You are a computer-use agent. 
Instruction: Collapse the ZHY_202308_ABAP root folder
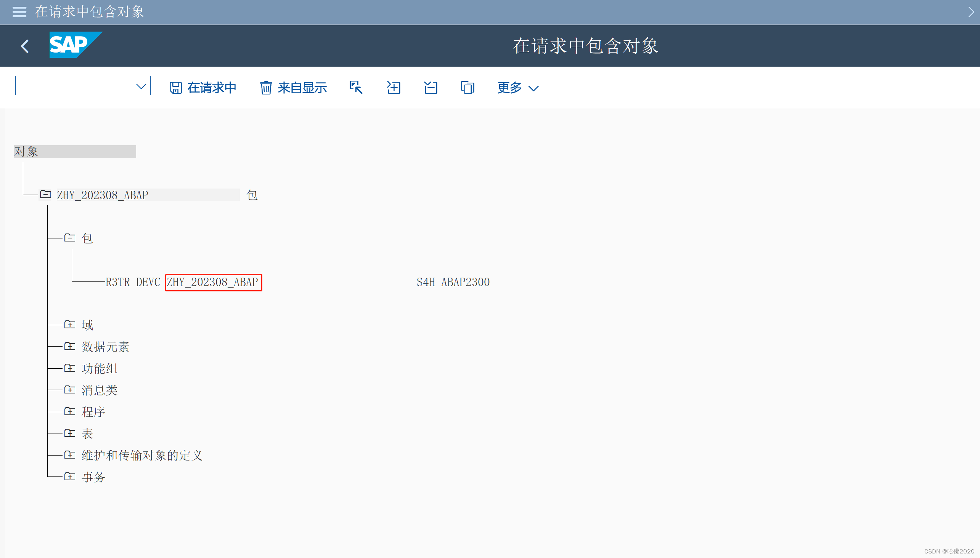click(45, 195)
